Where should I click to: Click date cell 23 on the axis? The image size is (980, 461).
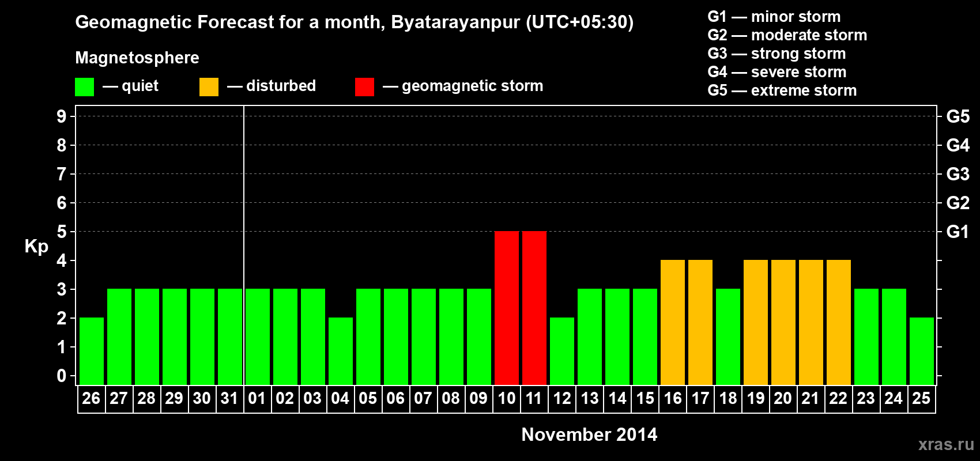866,399
